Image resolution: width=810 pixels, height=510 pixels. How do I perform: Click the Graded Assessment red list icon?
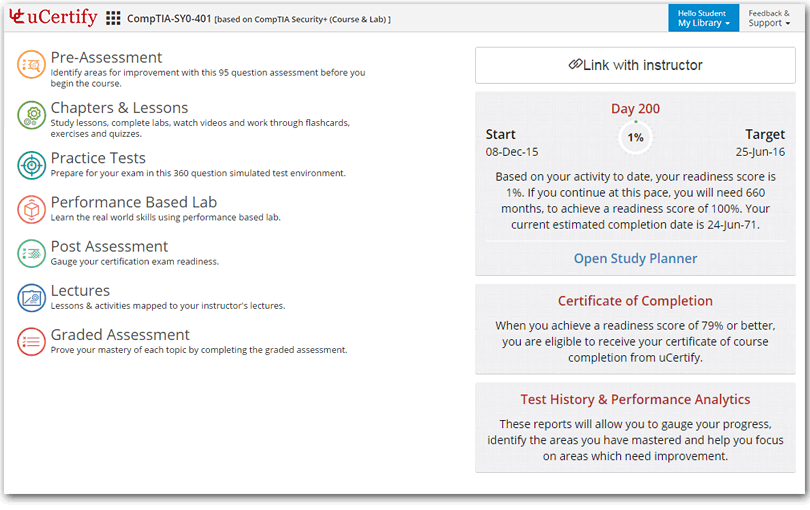(32, 342)
